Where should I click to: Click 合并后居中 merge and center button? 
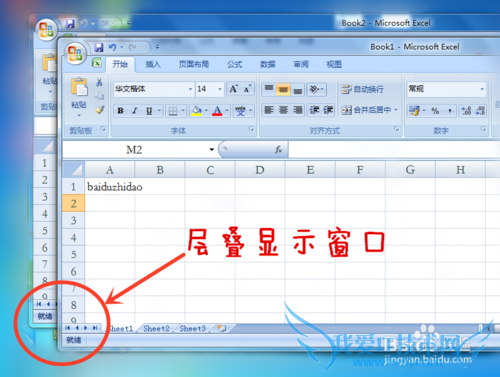pyautogui.click(x=366, y=110)
